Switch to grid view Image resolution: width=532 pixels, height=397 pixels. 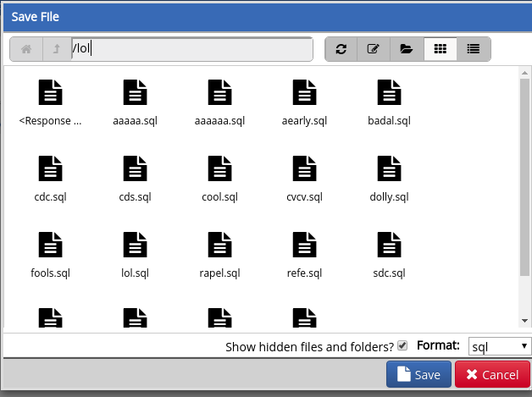coord(440,49)
